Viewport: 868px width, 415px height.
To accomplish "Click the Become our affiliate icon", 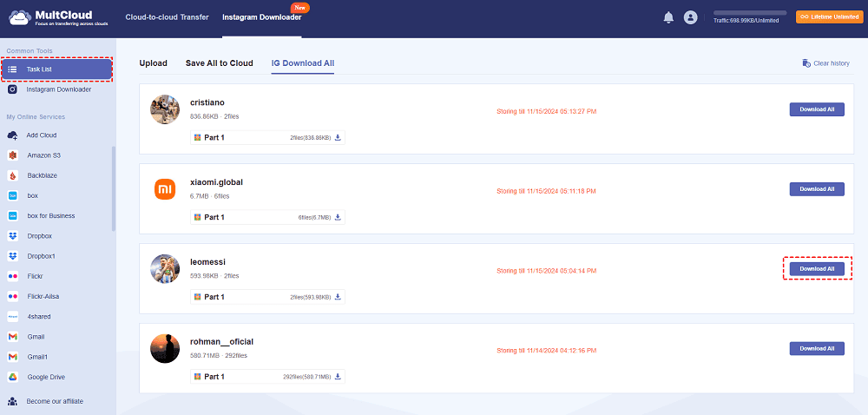I will click(13, 401).
